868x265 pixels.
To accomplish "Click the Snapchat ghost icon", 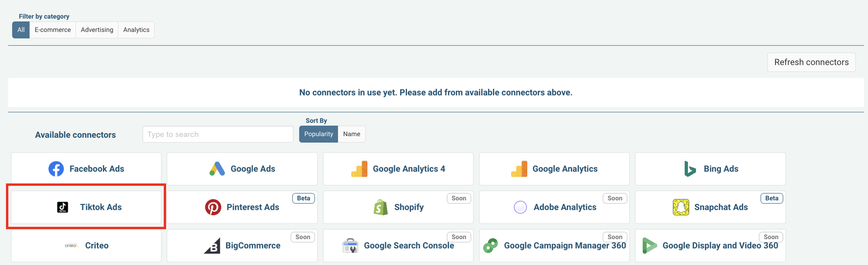I will [680, 207].
